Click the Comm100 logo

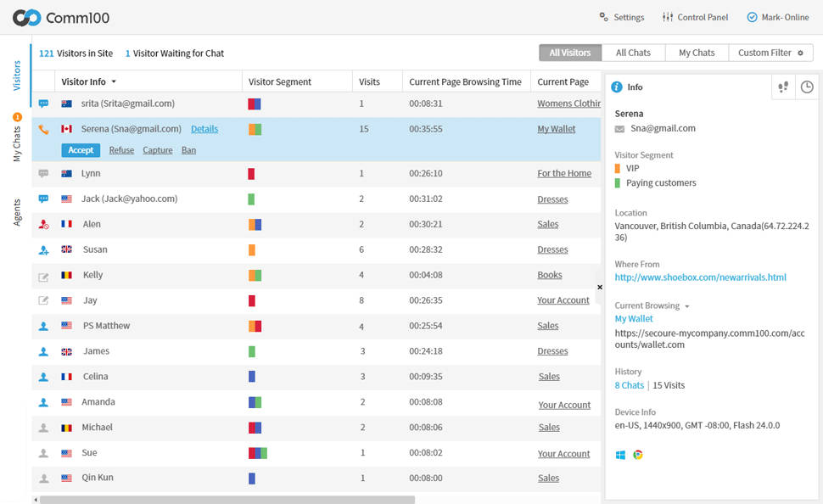[26, 18]
